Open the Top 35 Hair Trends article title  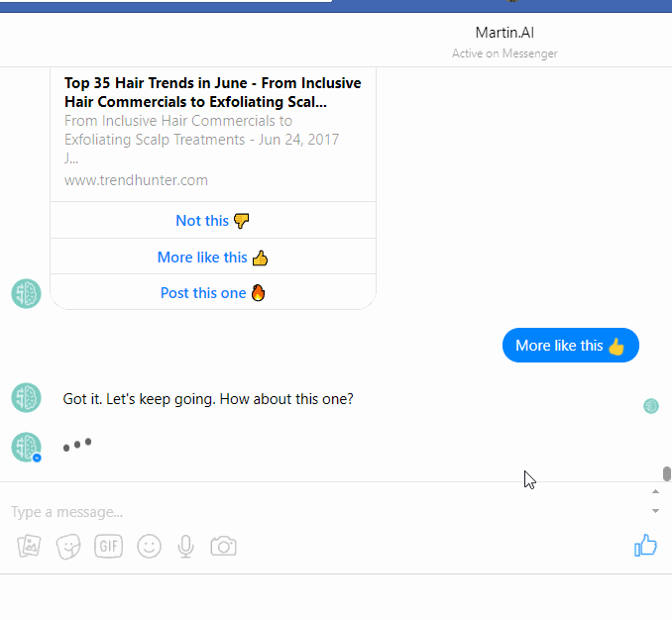[213, 92]
